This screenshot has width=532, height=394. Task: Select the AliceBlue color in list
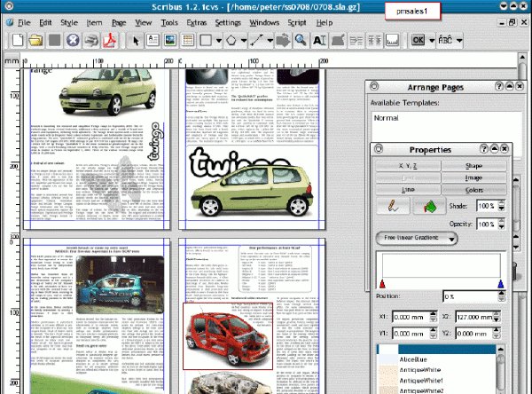[x=436, y=359]
